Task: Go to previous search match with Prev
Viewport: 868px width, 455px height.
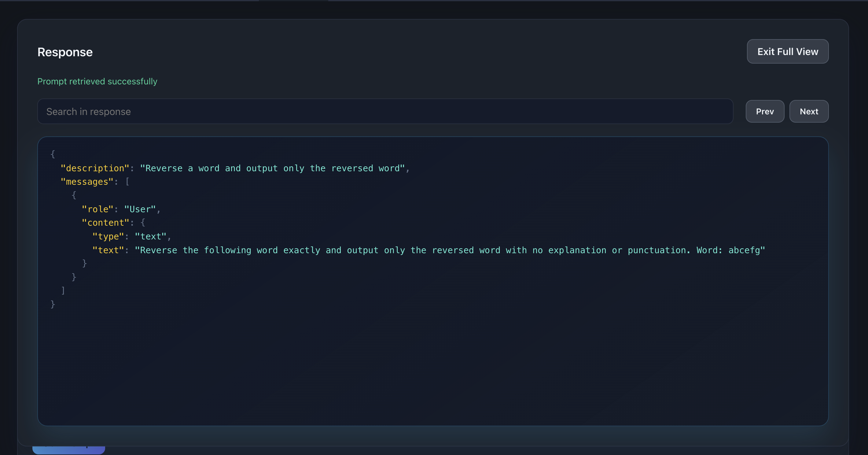Action: point(765,112)
